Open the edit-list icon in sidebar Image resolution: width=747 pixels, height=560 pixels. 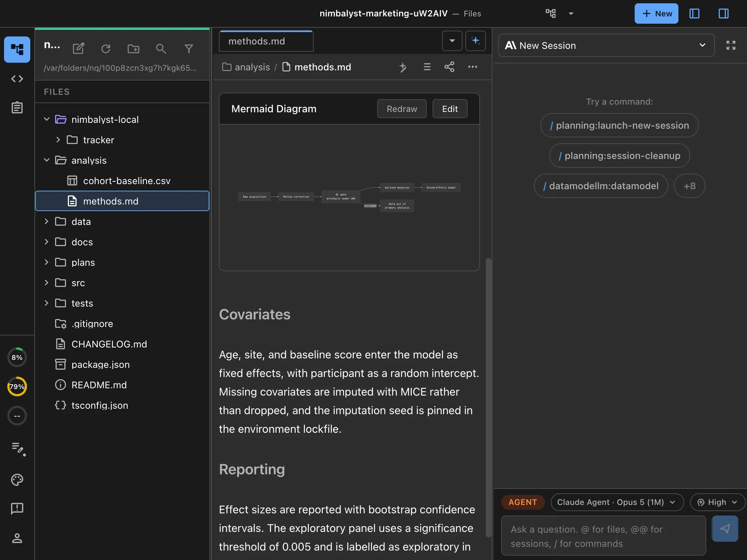coord(18,448)
